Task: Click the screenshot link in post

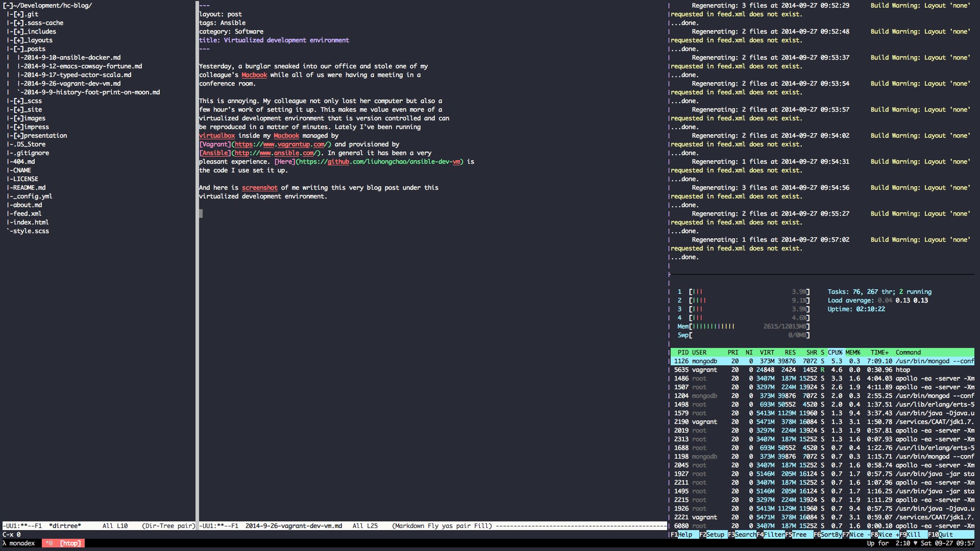Action: [260, 188]
